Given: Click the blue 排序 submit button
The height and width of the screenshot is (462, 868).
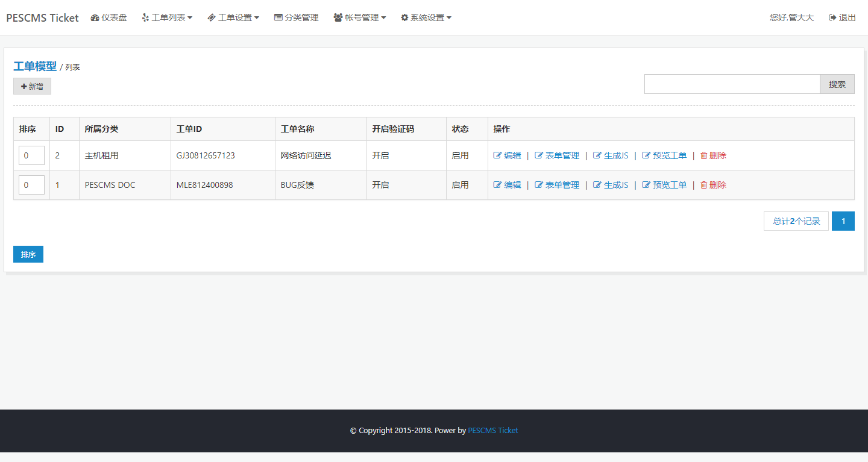Looking at the screenshot, I should coord(28,254).
